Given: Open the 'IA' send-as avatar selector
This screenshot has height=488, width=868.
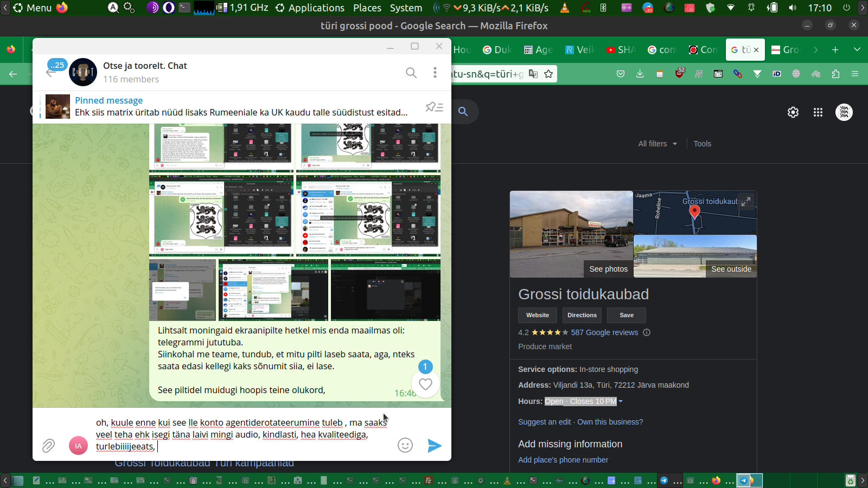Looking at the screenshot, I should pos(78,446).
